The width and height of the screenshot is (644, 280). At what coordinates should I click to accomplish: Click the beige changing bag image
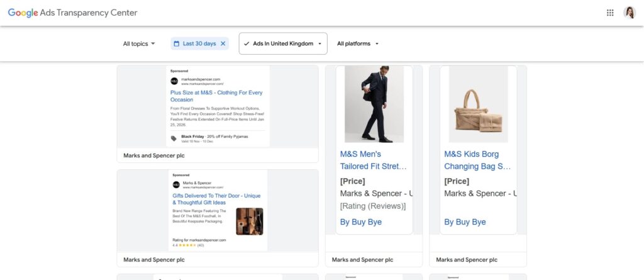click(479, 104)
